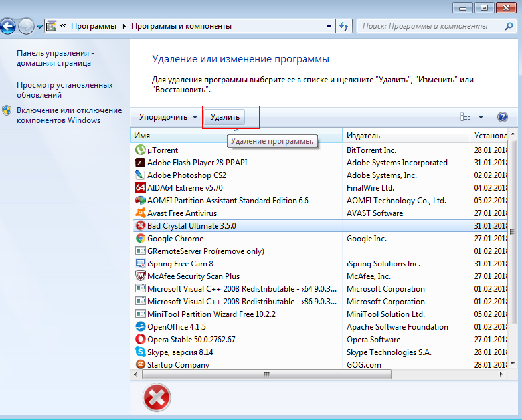This screenshot has height=420, width=522.
Task: Click the AIDA64 Extreme icon
Action: pos(141,188)
